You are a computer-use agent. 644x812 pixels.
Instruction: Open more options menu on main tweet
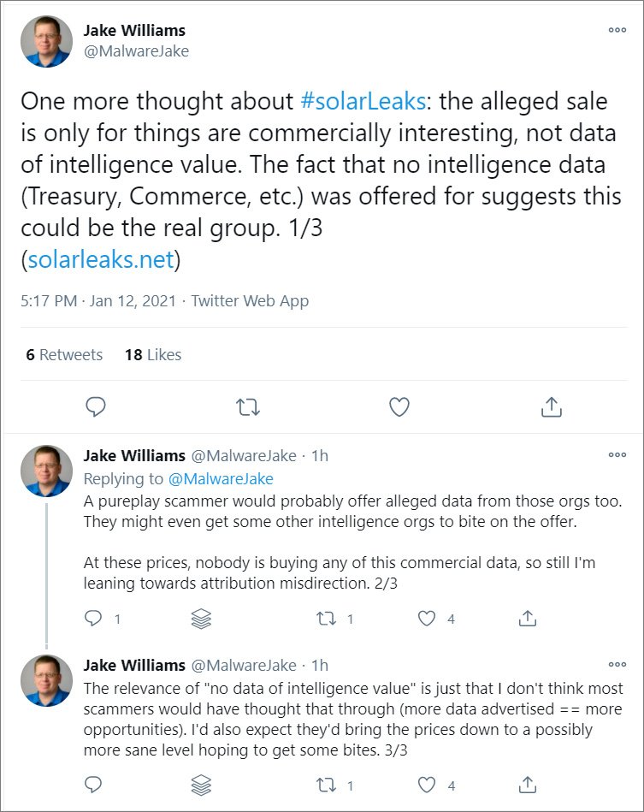click(x=617, y=30)
